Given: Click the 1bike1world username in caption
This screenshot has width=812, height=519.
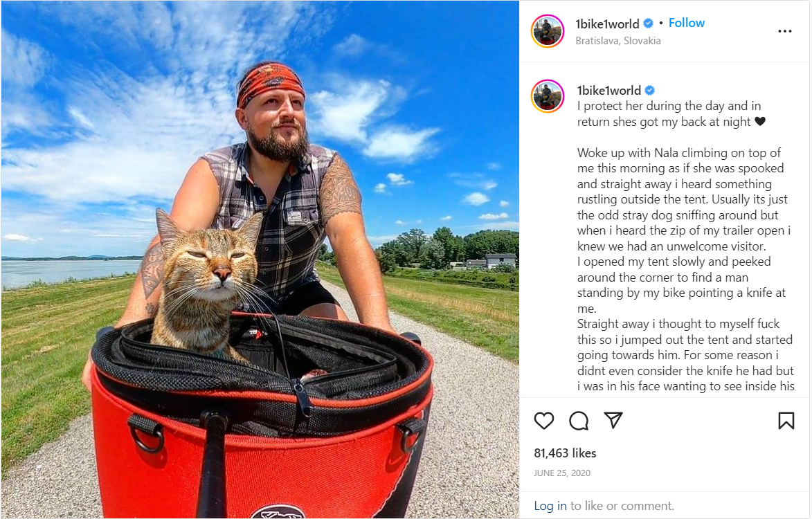Looking at the screenshot, I should pos(609,91).
